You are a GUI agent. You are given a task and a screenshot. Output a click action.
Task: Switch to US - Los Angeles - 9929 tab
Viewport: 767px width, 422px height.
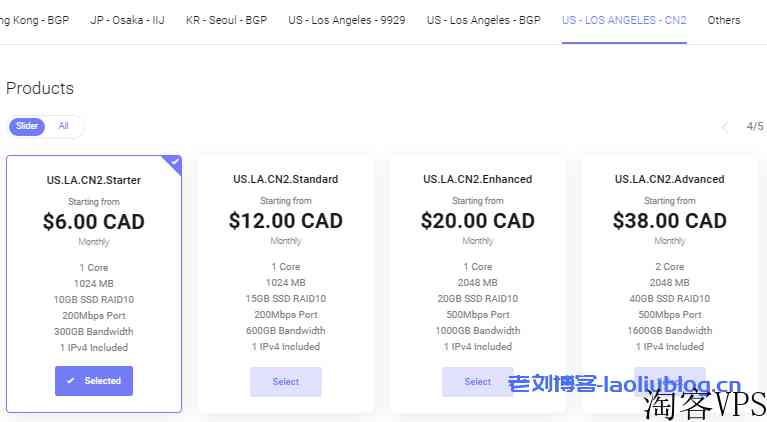click(x=346, y=20)
